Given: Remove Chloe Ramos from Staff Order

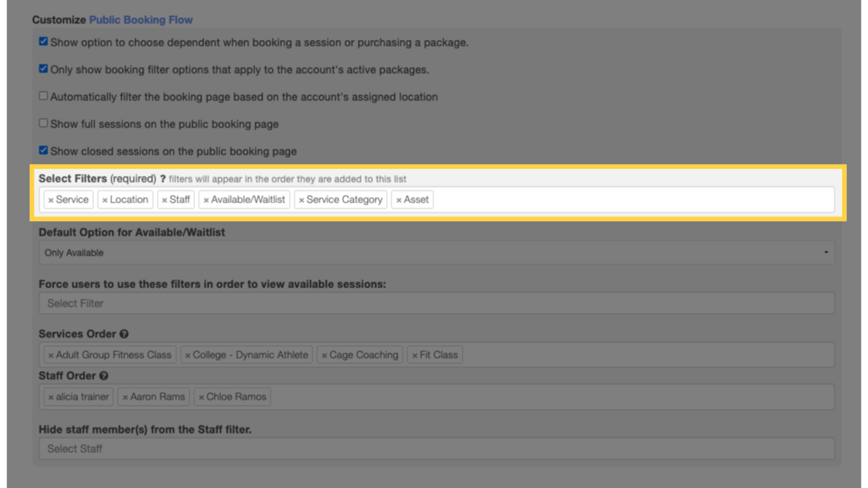Looking at the screenshot, I should [201, 396].
